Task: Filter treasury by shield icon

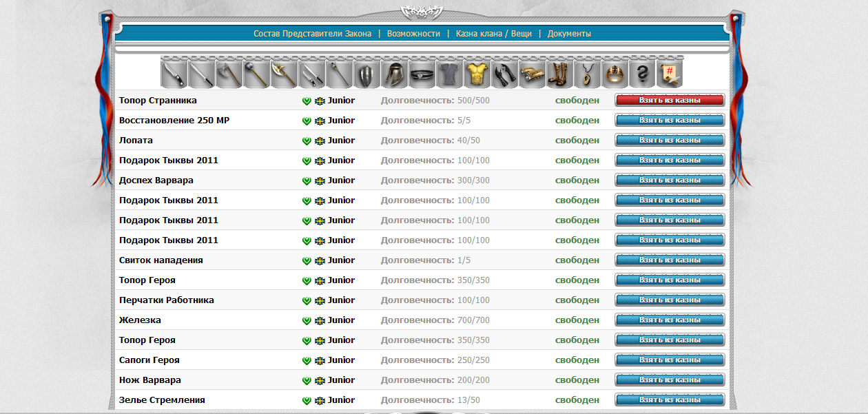Action: (x=367, y=73)
